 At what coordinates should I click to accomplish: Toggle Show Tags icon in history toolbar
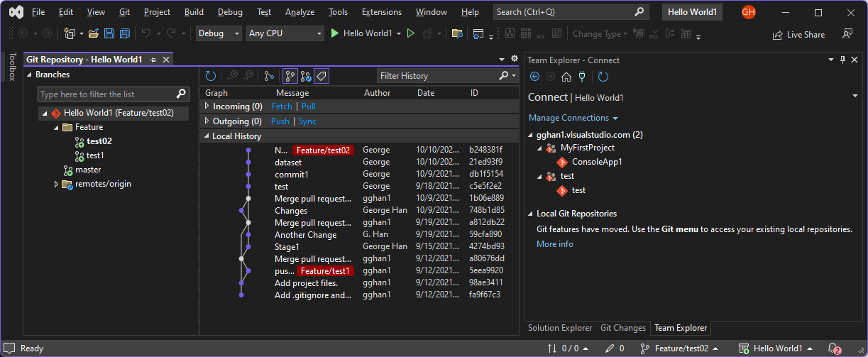321,76
